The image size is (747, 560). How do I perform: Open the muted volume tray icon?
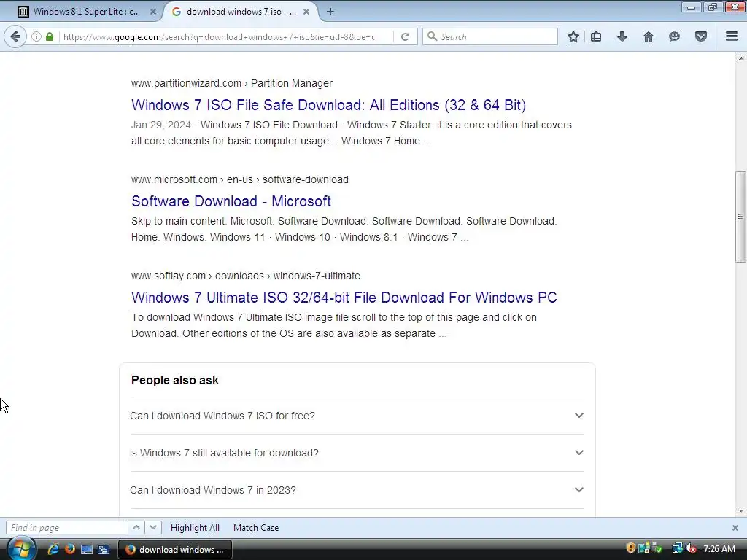[x=691, y=548]
